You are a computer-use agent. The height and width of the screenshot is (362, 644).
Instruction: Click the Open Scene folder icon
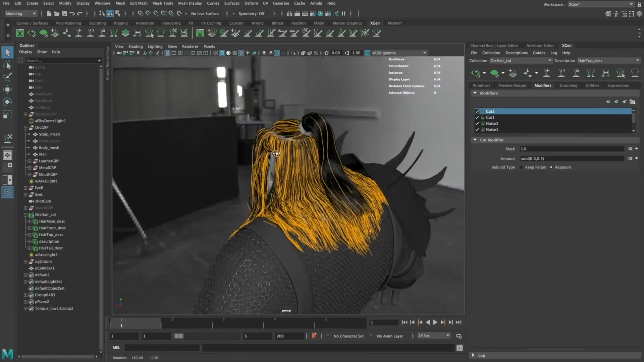coord(56,14)
